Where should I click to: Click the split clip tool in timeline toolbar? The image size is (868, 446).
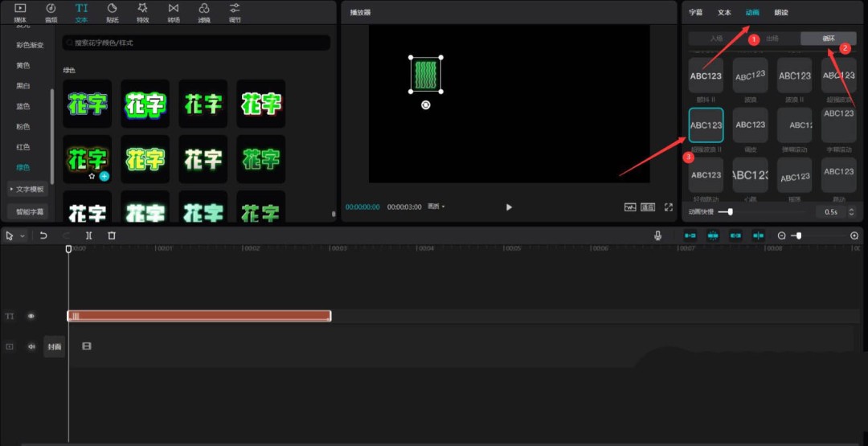click(x=88, y=235)
